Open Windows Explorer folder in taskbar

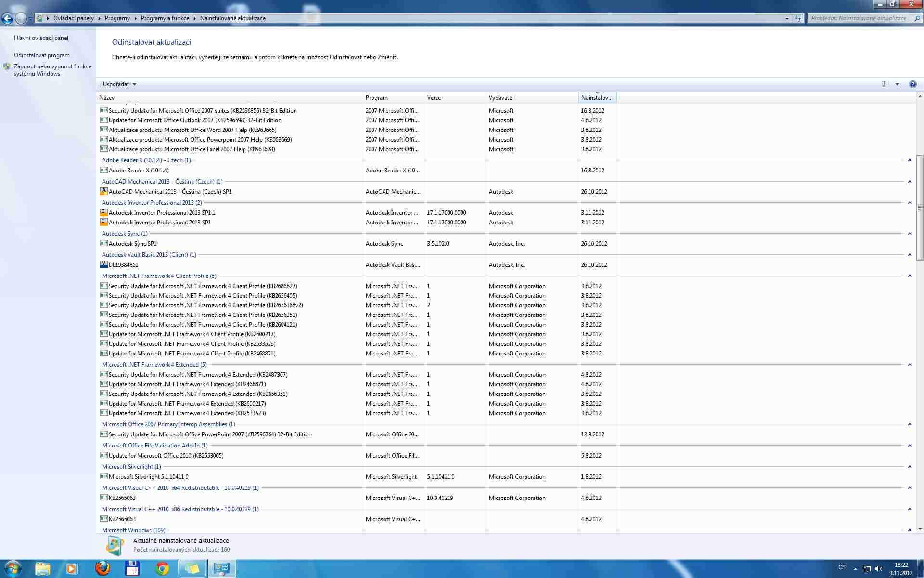[43, 568]
